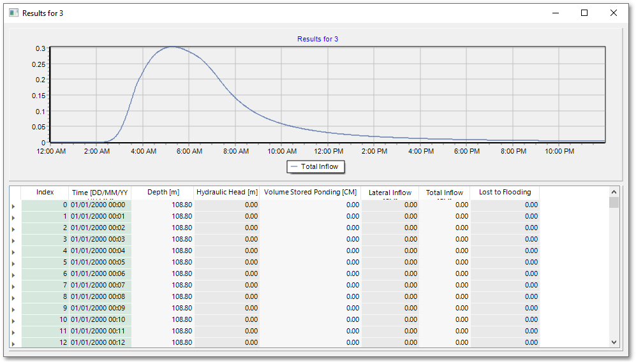Click Volume Stored Ponding value in row 6
Viewport: 636px width, 364px height.
coord(310,273)
